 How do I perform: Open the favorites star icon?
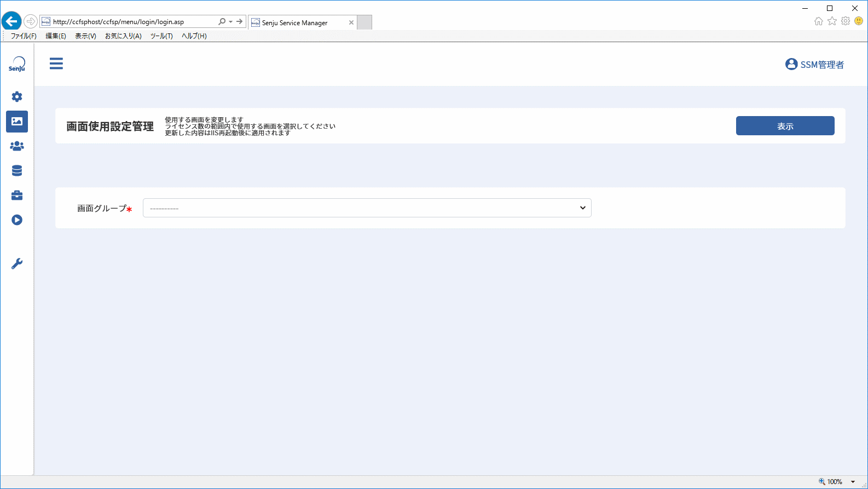832,21
